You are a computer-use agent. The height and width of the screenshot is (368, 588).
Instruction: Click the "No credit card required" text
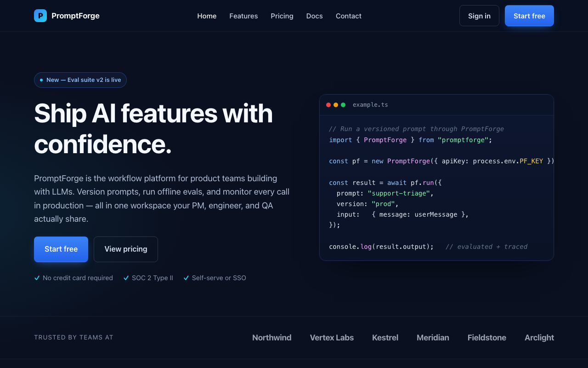pos(78,278)
